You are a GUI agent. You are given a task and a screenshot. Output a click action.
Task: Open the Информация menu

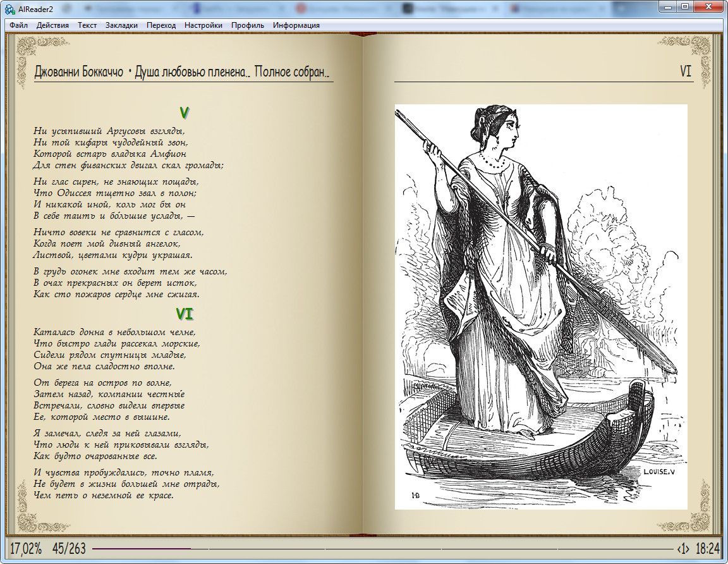296,25
